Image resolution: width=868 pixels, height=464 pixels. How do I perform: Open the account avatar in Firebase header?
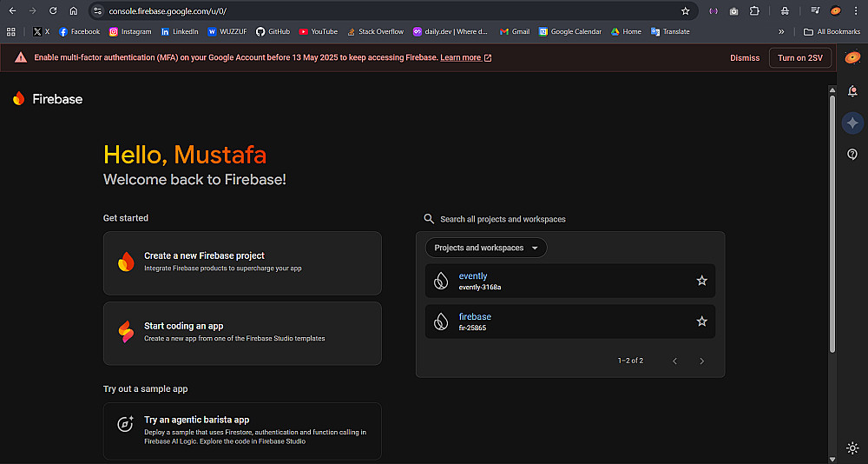point(852,57)
